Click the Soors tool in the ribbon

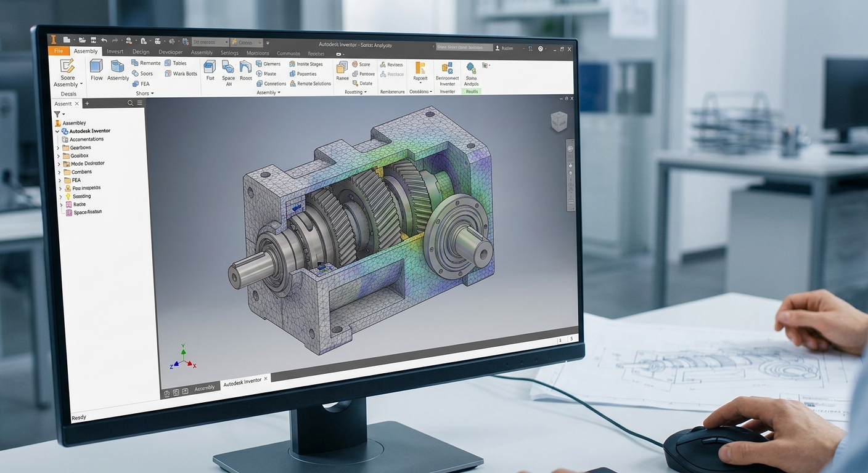point(142,73)
